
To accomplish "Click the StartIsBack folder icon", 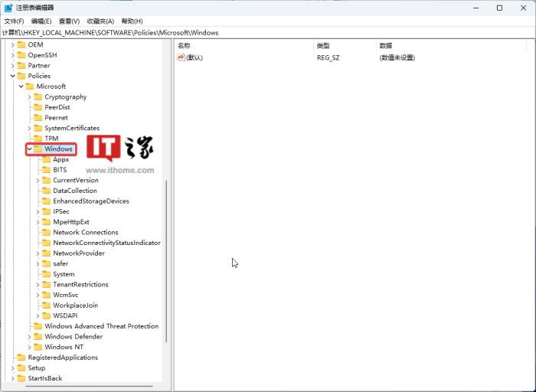I will [x=21, y=378].
